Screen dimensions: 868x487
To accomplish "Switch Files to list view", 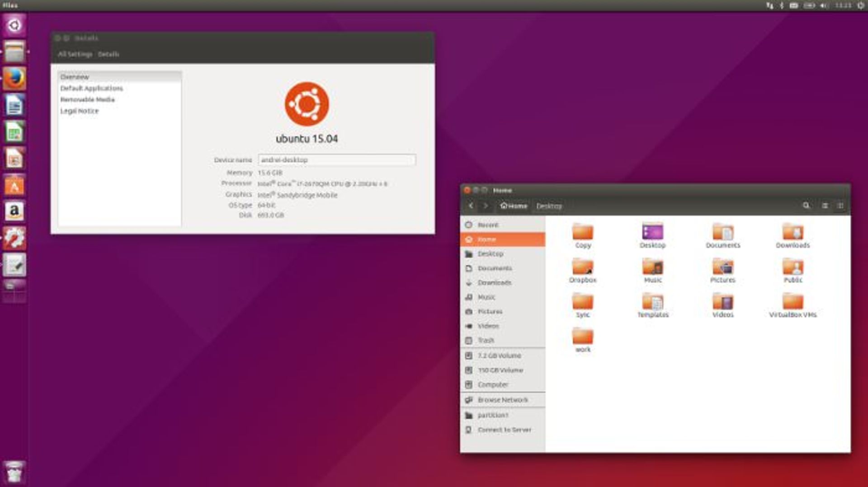I will click(x=824, y=205).
